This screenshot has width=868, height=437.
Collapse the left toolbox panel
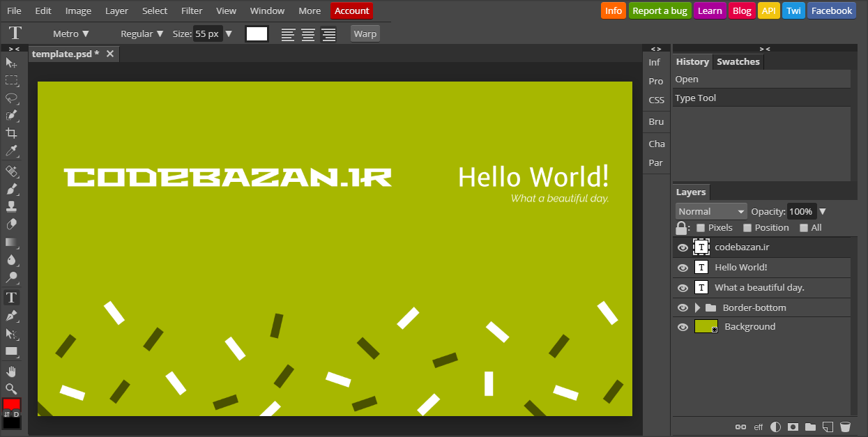point(14,49)
